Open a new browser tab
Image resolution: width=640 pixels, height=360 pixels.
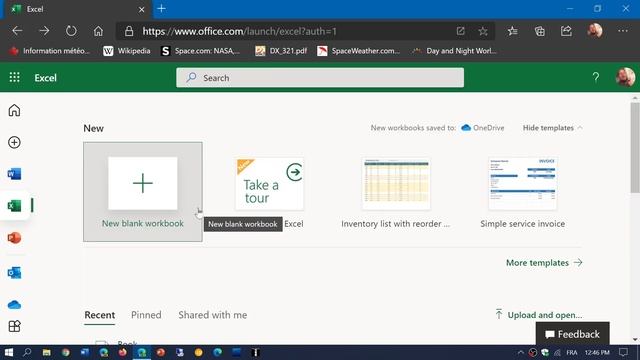162,9
